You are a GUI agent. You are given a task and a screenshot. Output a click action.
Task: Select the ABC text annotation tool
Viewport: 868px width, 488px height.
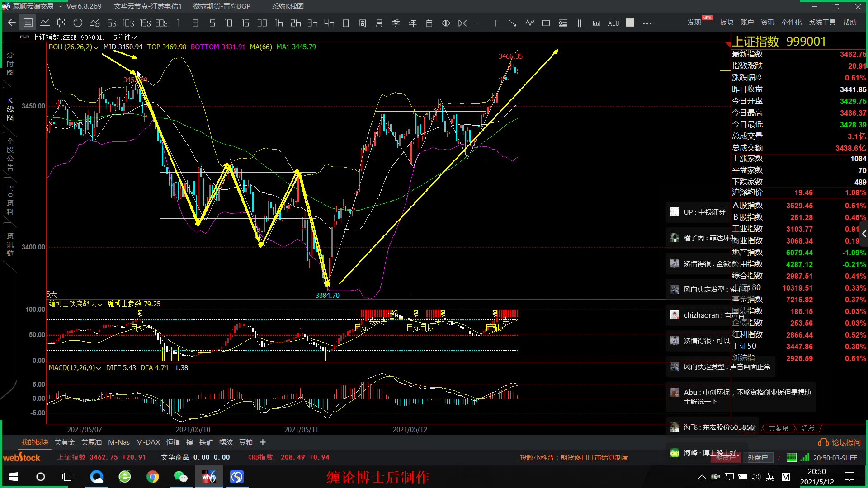613,23
